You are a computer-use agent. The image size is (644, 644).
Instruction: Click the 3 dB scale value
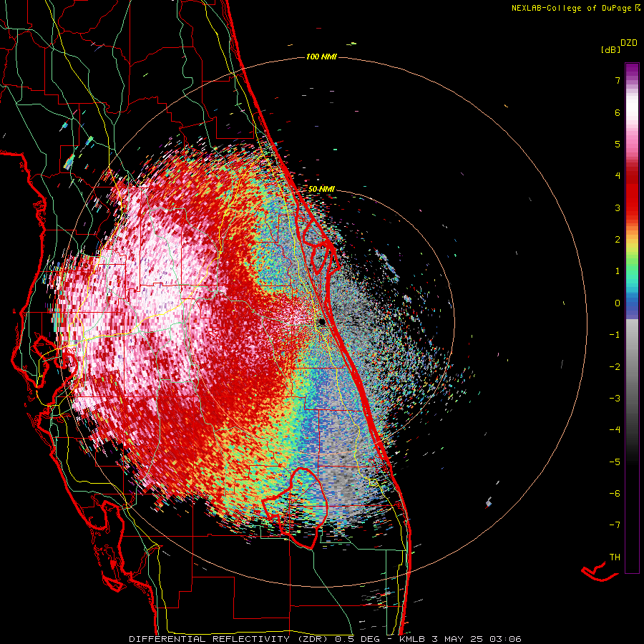pyautogui.click(x=618, y=208)
